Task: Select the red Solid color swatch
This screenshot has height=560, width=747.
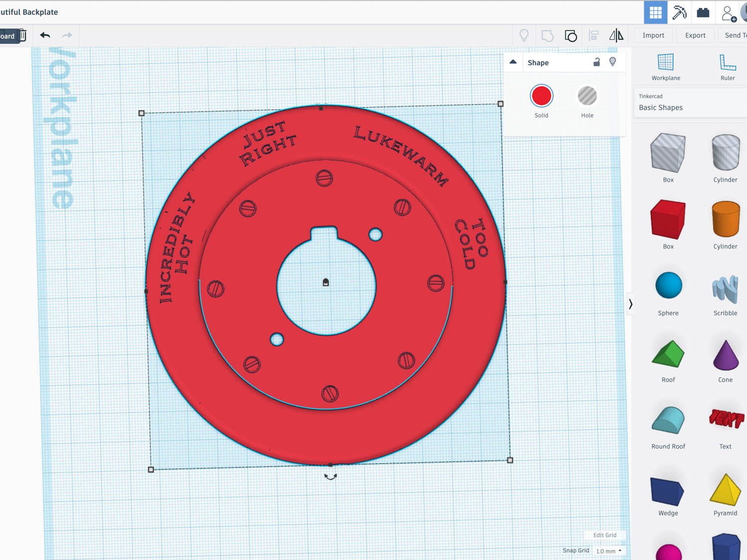Action: (x=541, y=96)
